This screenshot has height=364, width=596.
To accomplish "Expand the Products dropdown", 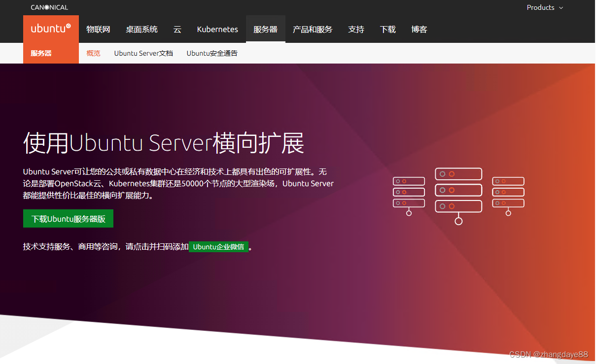I will (x=545, y=7).
